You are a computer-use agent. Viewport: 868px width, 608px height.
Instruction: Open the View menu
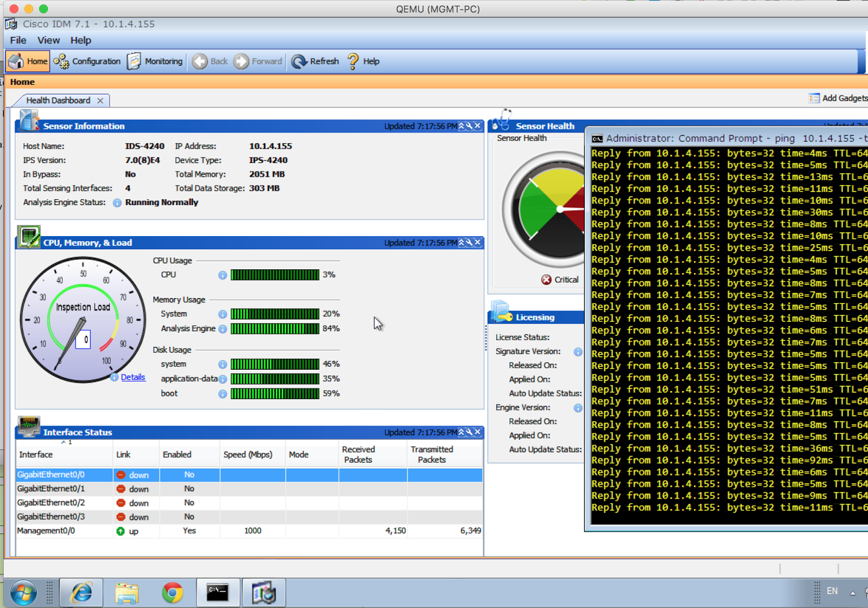pyautogui.click(x=48, y=40)
